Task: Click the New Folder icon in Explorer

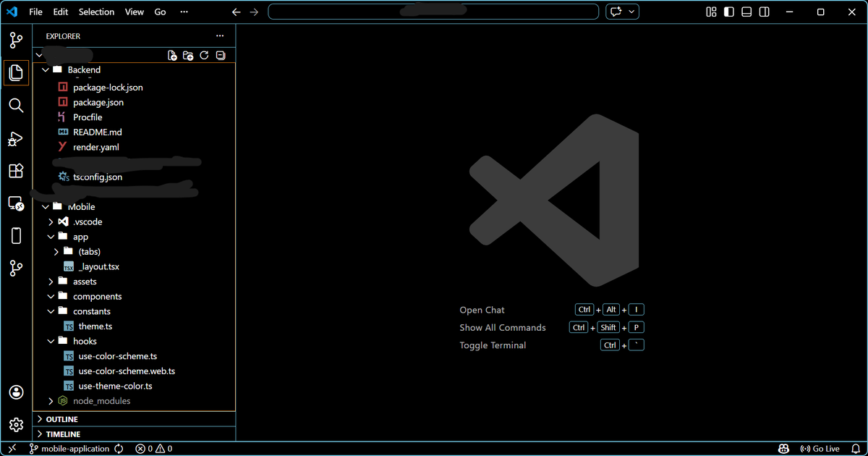Action: click(x=188, y=55)
